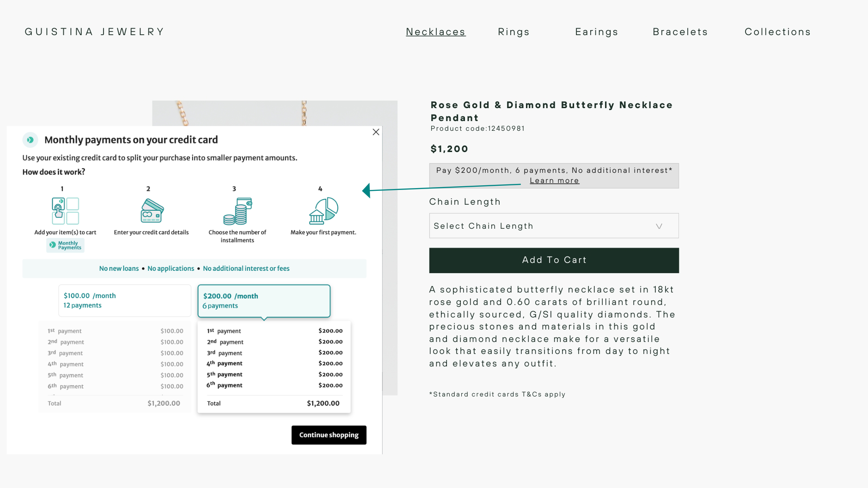Click 'How does it work?' heading
The width and height of the screenshot is (868, 488).
[54, 172]
